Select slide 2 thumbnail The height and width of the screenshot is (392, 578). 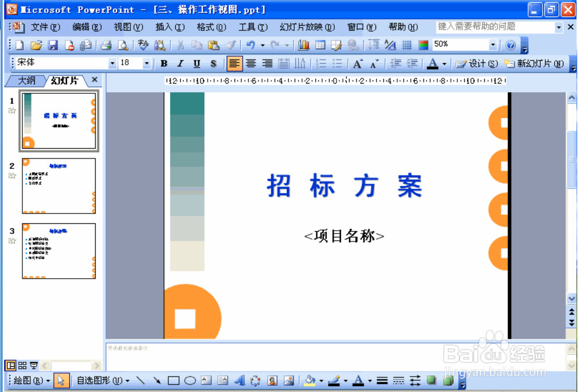coord(59,186)
